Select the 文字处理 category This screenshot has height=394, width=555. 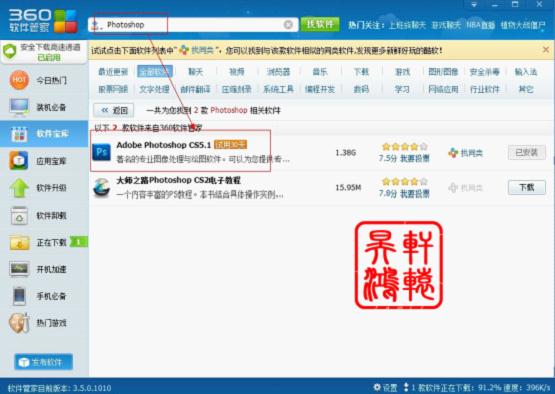point(154,89)
